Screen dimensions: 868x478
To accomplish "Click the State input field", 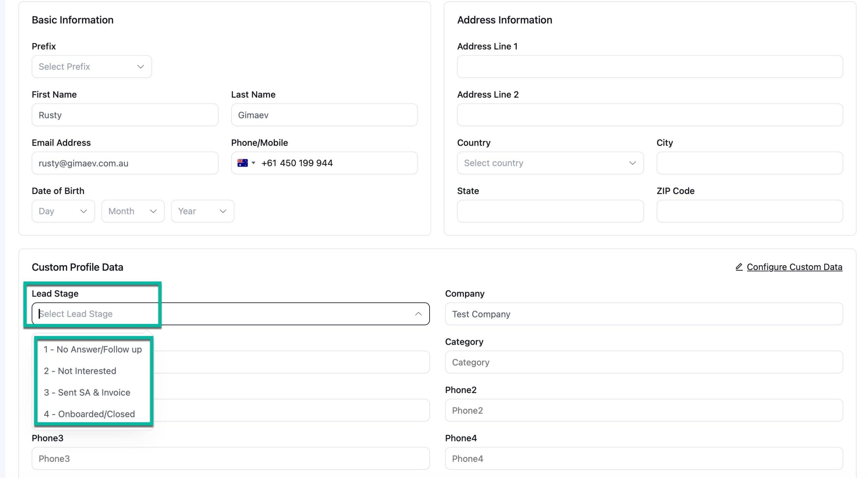I will coord(550,211).
